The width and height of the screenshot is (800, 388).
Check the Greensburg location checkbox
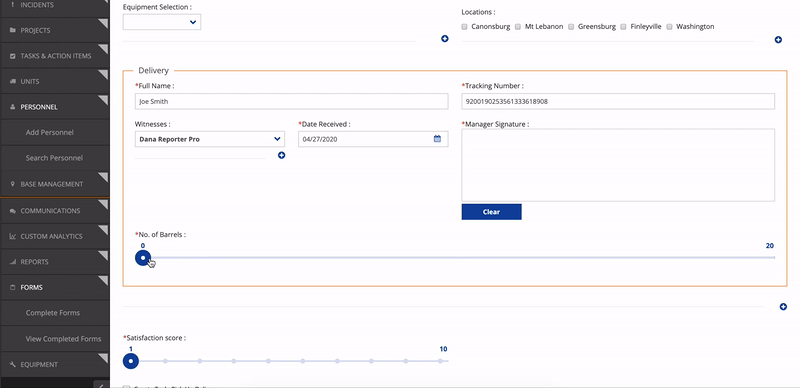(571, 27)
